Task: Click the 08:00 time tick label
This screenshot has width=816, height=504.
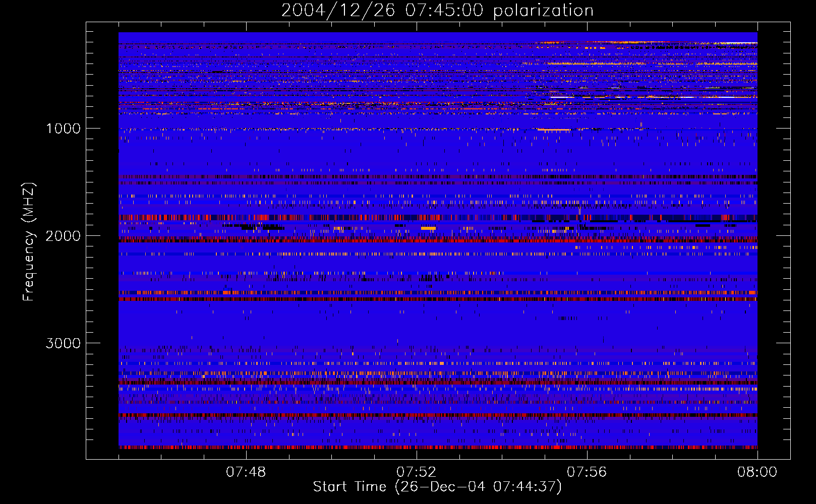Action: (757, 472)
